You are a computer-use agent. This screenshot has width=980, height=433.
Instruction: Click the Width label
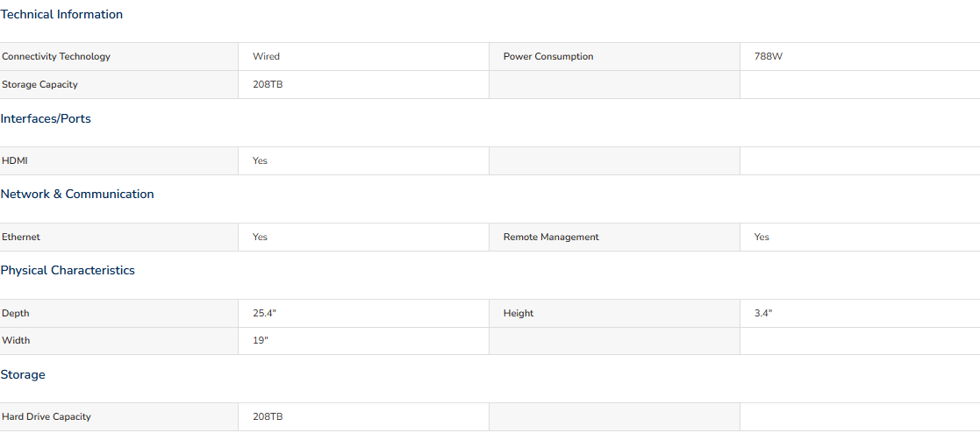coord(16,340)
